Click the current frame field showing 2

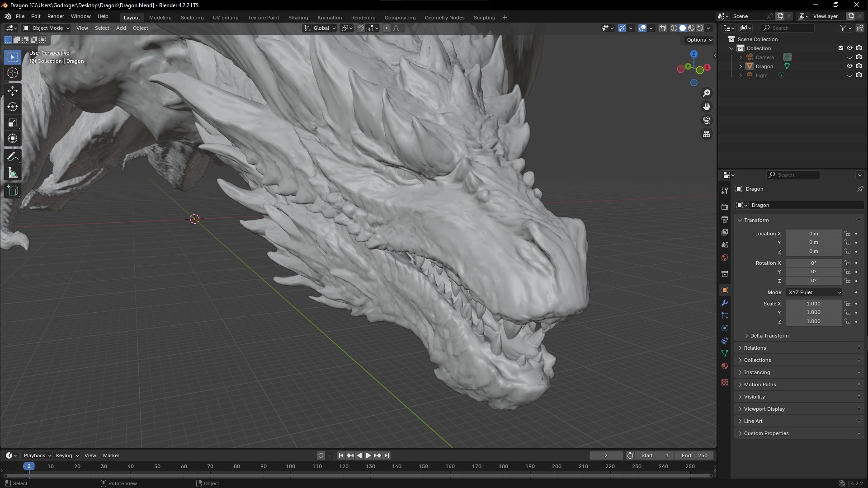tap(606, 455)
